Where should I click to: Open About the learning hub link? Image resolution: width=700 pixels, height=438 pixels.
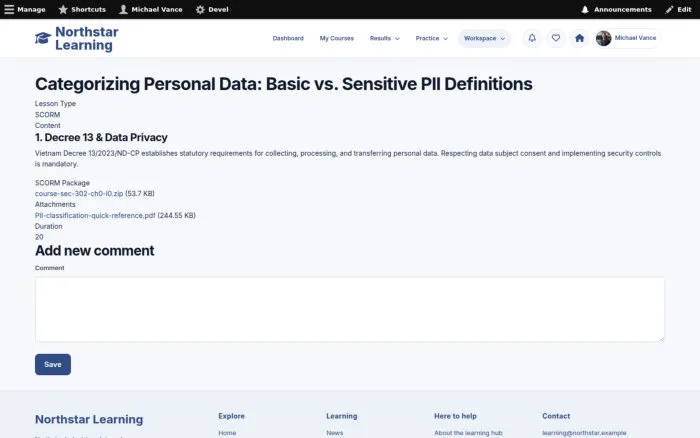click(x=468, y=433)
